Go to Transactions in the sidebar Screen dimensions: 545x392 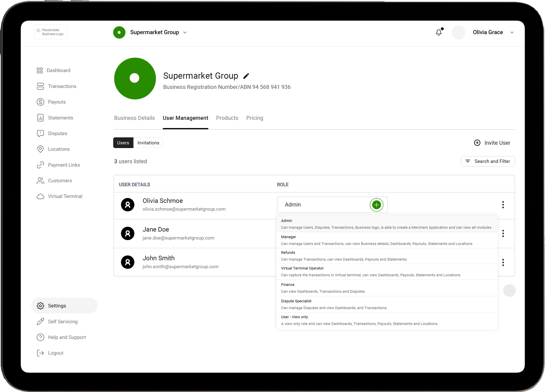62,86
